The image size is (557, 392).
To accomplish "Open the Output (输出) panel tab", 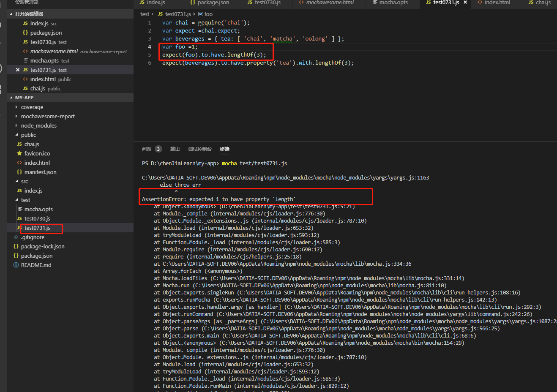I will coord(175,149).
